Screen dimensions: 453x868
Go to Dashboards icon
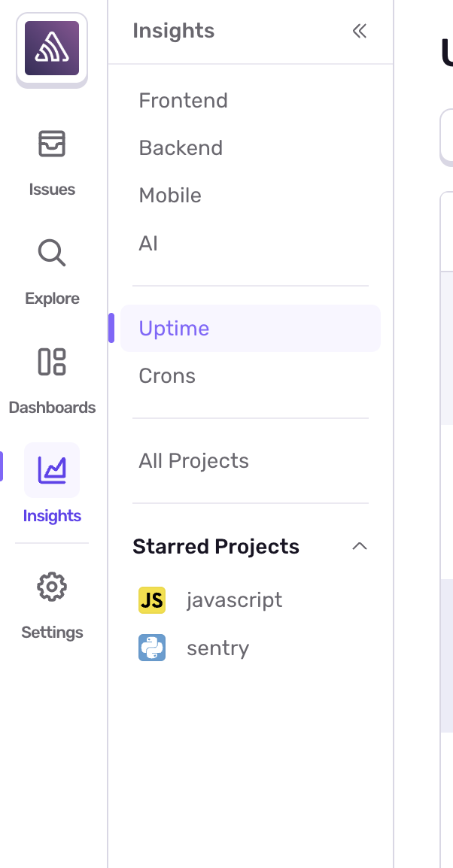pyautogui.click(x=52, y=362)
